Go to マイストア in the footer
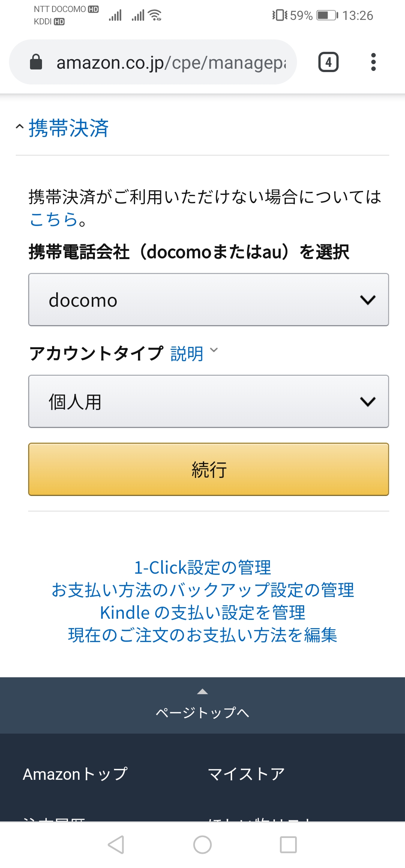The width and height of the screenshot is (405, 868). pos(246,774)
